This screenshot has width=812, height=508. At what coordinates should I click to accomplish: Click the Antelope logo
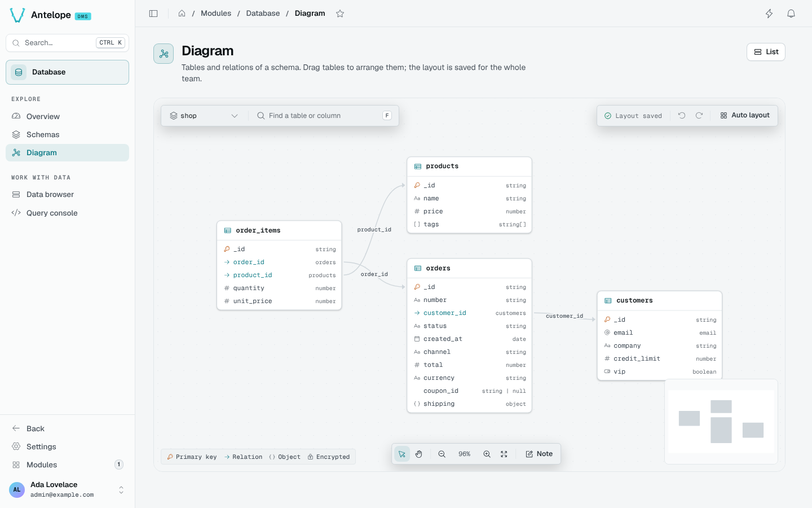click(x=17, y=15)
